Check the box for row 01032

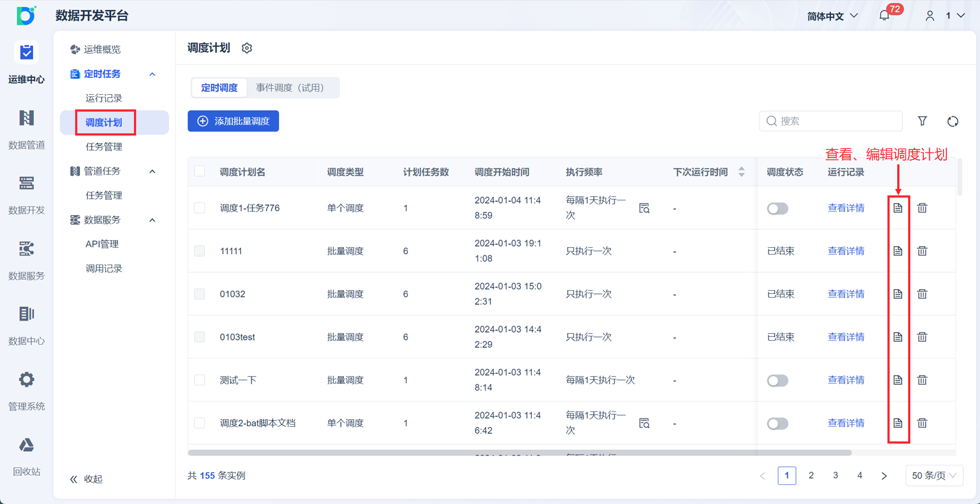tap(200, 294)
